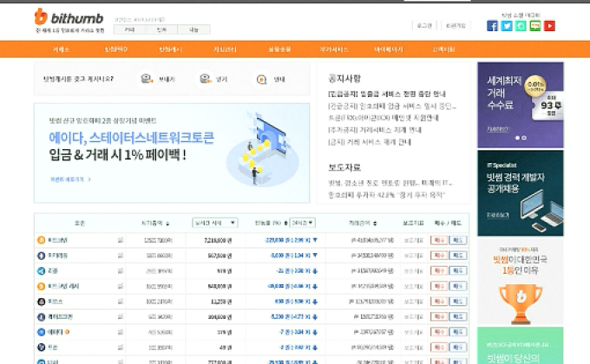Open the chart icon in the Litecoin row
This screenshot has width=590, height=364.
tap(121, 317)
